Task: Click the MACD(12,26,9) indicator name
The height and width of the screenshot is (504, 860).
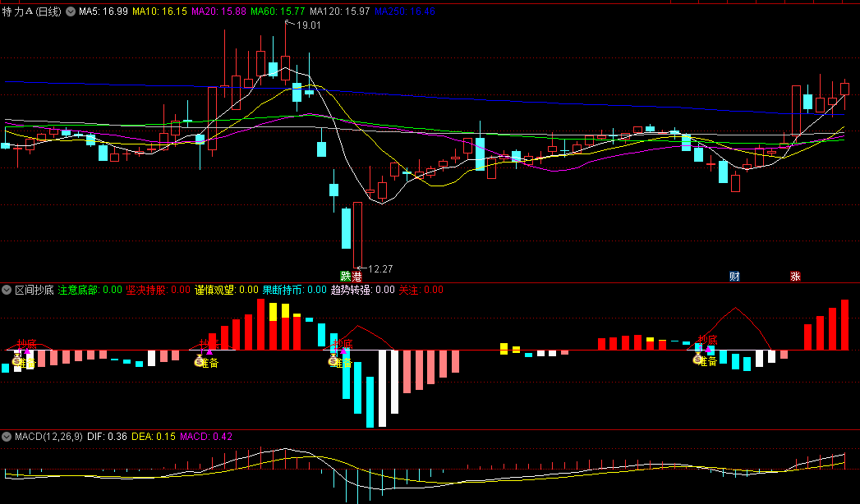Action: [48, 437]
